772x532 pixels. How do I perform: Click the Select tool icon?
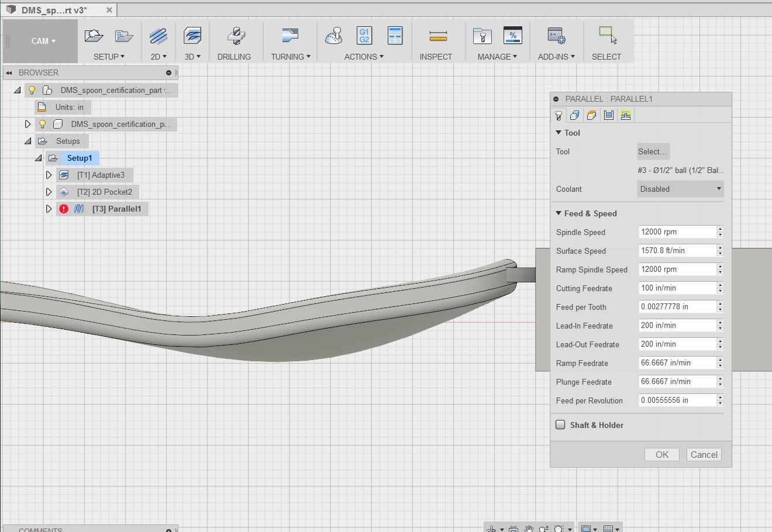(607, 36)
